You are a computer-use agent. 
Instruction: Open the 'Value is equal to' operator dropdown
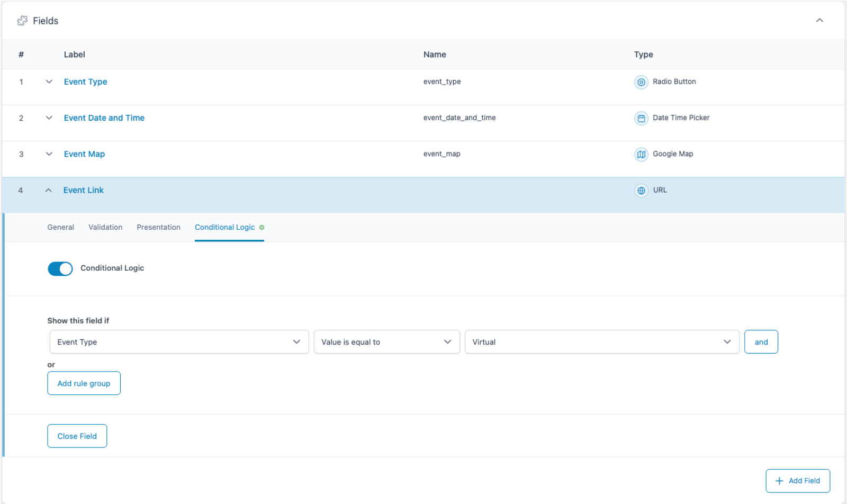[386, 341]
